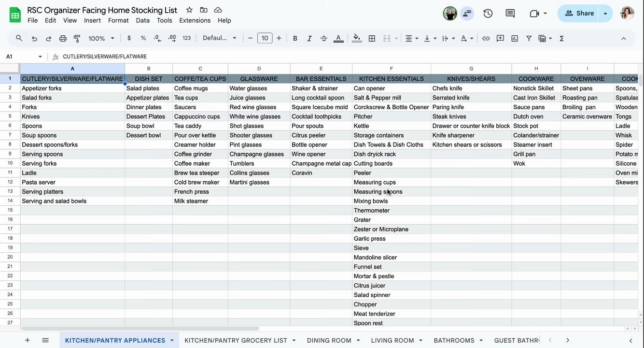
Task: Switch to LIVING ROOM sheet tab
Action: [392, 340]
